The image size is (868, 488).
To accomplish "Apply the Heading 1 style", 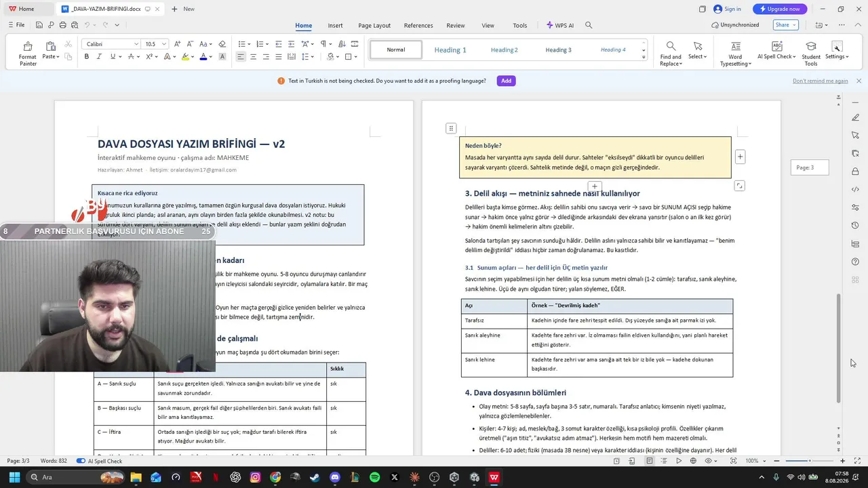I will 450,49.
